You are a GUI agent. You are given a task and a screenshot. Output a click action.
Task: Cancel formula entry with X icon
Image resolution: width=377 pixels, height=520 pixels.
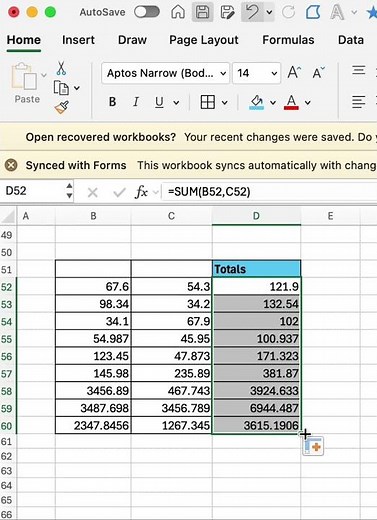[x=93, y=192]
